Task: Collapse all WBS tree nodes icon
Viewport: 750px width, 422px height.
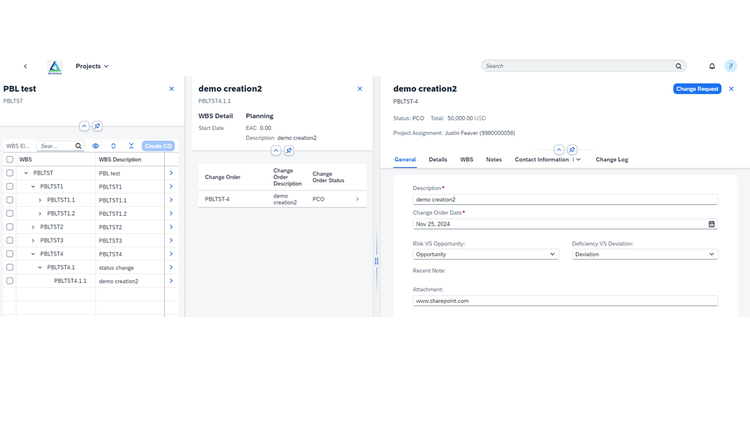Action: pyautogui.click(x=131, y=146)
